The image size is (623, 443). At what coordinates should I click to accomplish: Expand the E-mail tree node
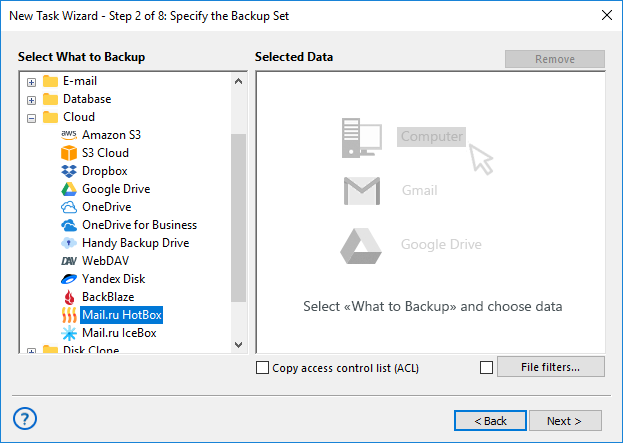pyautogui.click(x=31, y=82)
